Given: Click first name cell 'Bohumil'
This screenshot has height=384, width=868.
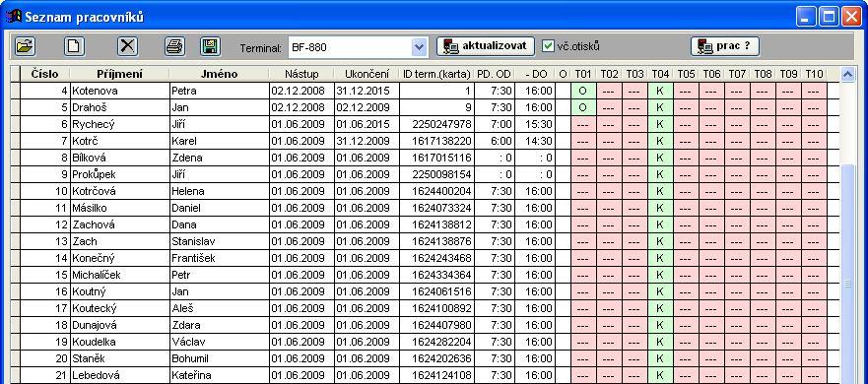Looking at the screenshot, I should coord(219,358).
